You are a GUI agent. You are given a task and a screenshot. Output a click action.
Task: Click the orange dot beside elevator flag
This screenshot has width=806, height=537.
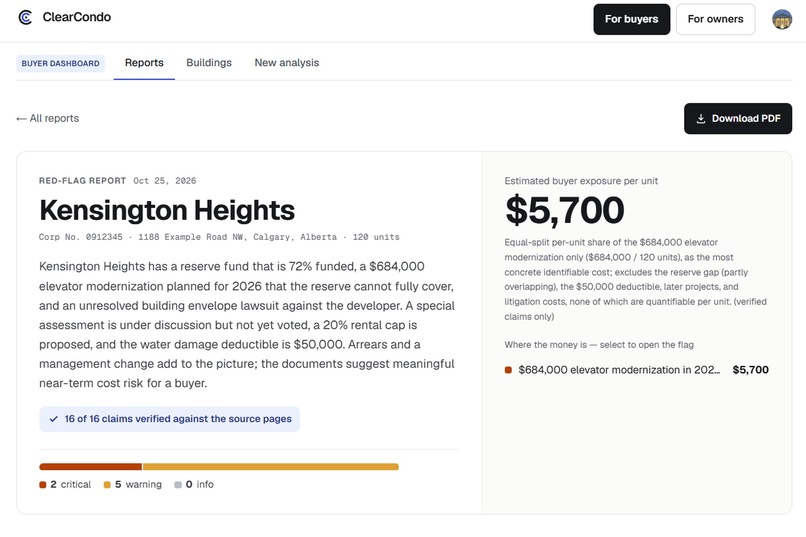508,370
